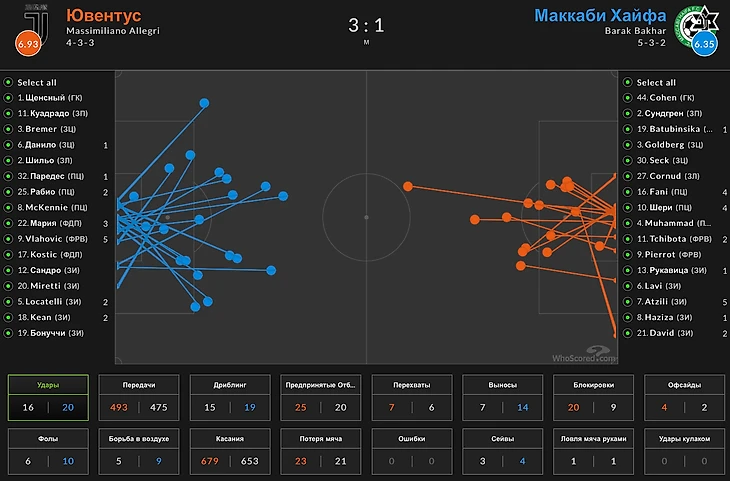Click the Ювентус team name link
Screen dimensions: 730x481
pos(103,15)
